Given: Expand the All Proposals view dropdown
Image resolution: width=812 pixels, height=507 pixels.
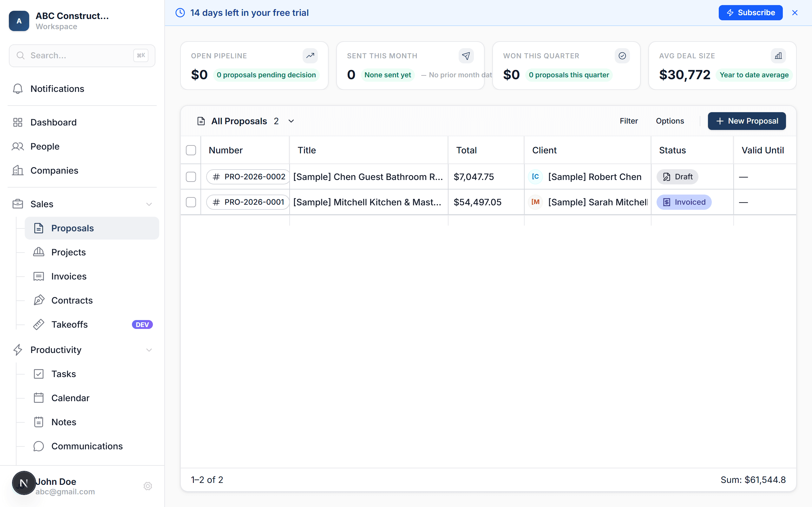Looking at the screenshot, I should [291, 121].
